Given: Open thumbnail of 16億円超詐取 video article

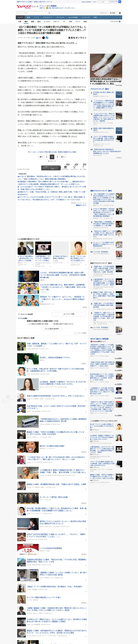Looking at the screenshot, I should 43,248.
